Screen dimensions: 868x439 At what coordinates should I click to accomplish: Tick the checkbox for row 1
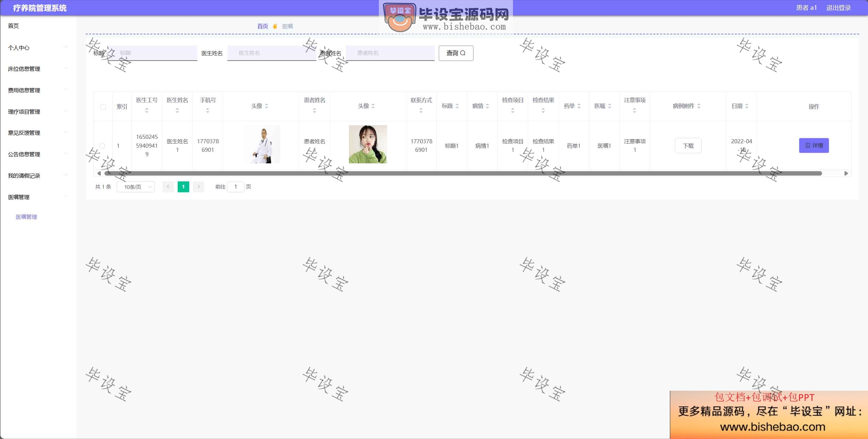[x=102, y=146]
